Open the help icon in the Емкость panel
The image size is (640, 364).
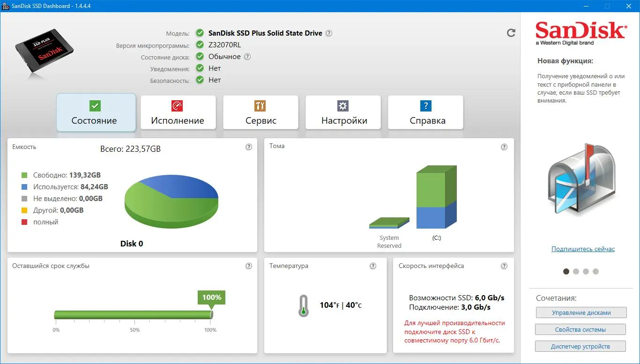(x=249, y=147)
